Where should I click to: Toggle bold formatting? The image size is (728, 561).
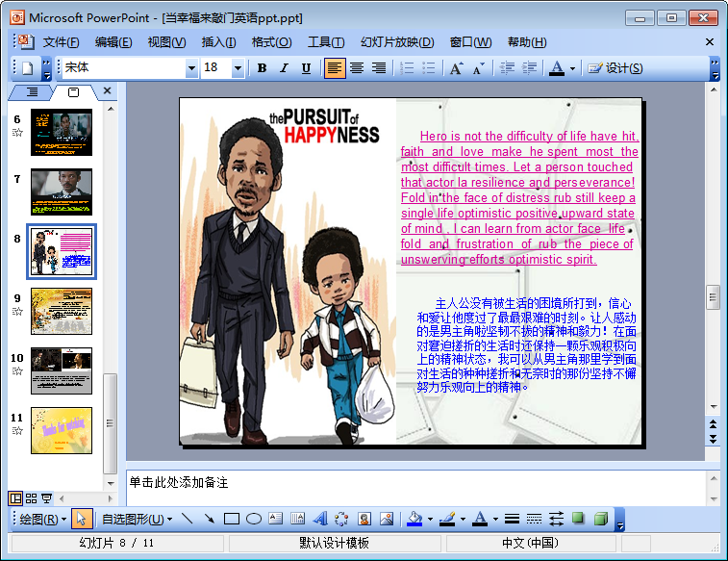click(x=262, y=68)
